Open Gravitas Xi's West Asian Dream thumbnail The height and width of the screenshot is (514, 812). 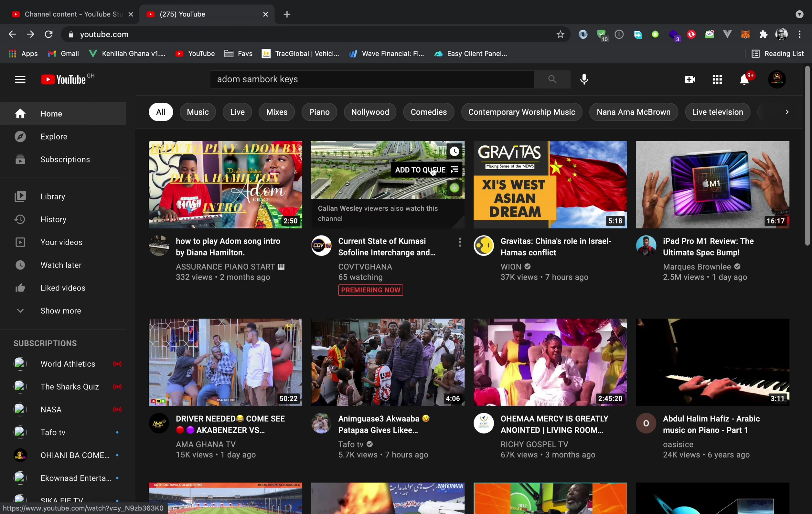pos(550,185)
